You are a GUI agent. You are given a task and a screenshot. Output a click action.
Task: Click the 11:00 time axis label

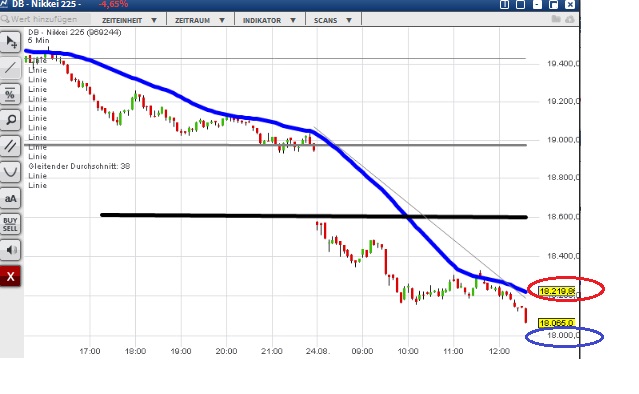[x=453, y=351]
